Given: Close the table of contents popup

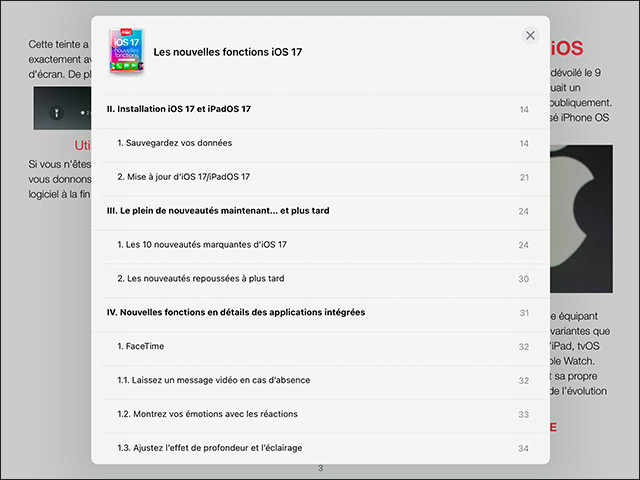Looking at the screenshot, I should pos(530,35).
